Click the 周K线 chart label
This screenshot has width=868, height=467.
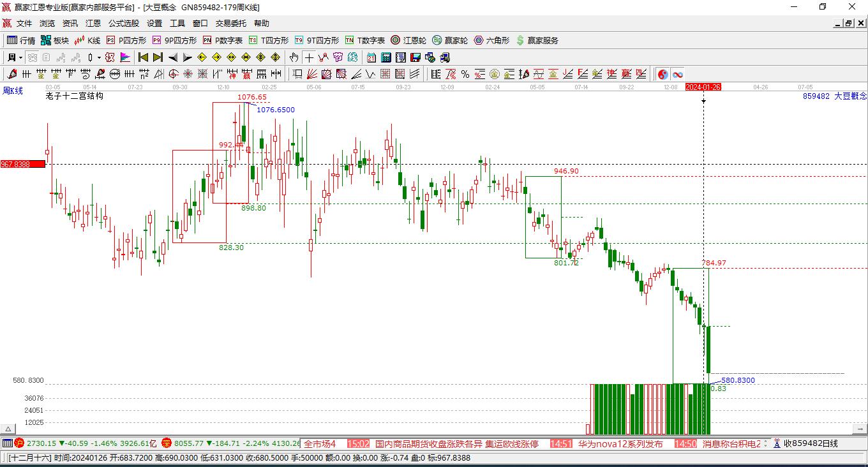[13, 91]
